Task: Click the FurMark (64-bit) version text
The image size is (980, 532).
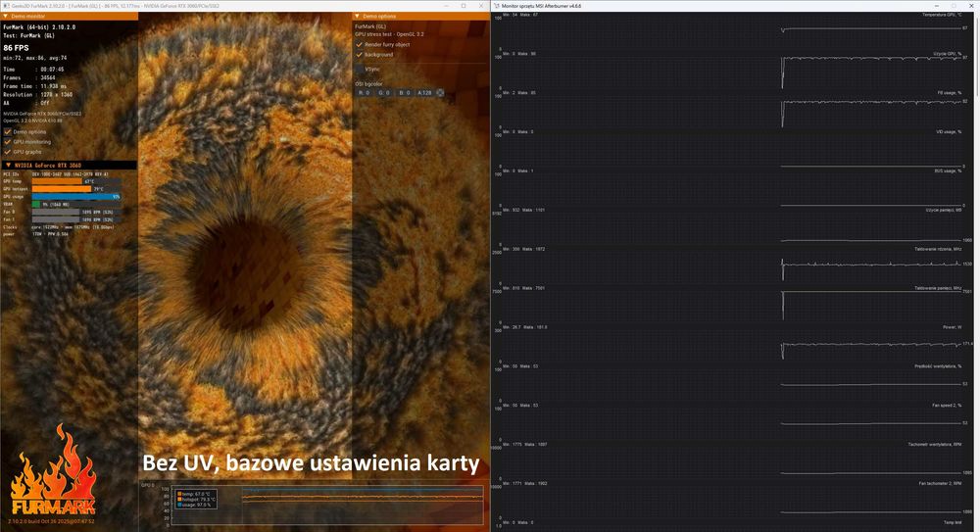Action: click(39, 26)
